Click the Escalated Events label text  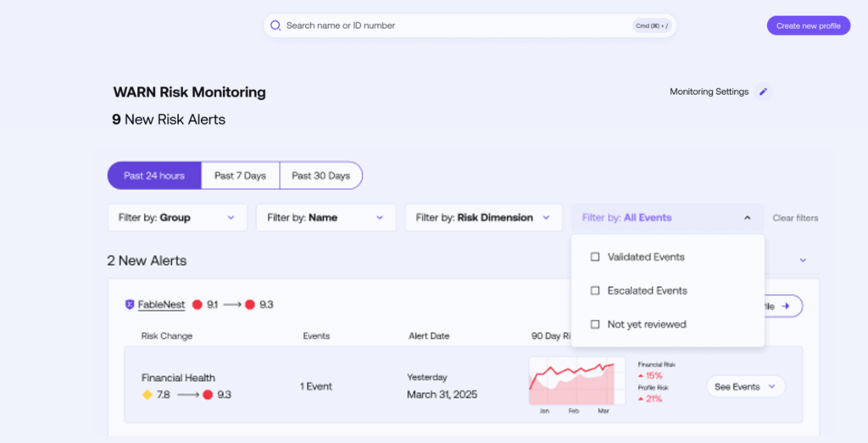pos(647,291)
